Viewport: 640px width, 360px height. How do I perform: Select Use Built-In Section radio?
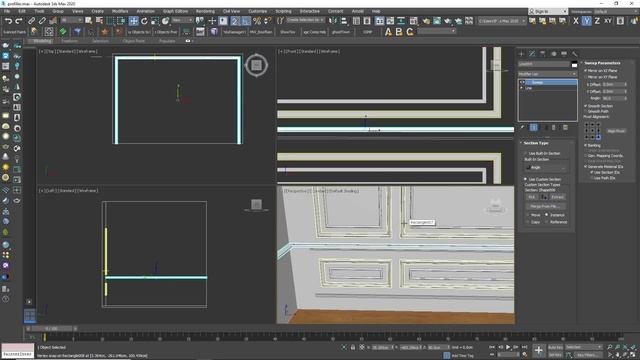pos(525,153)
